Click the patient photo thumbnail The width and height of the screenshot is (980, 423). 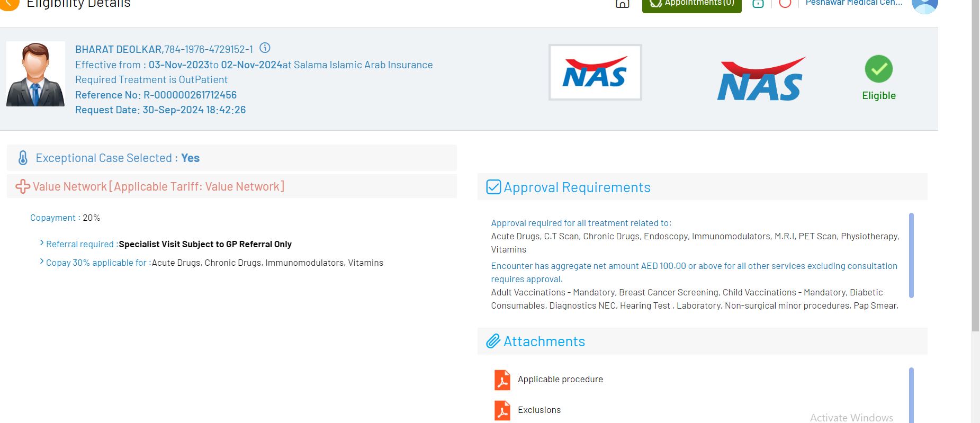pyautogui.click(x=35, y=74)
